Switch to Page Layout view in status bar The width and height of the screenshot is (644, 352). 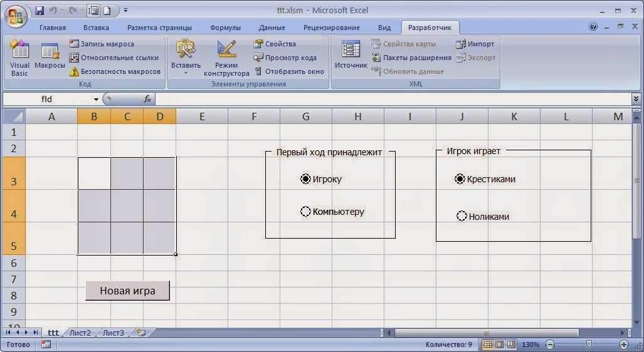(x=499, y=344)
